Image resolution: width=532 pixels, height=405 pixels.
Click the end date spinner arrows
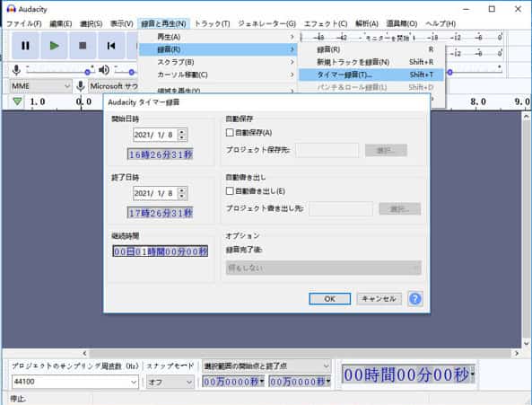(182, 193)
